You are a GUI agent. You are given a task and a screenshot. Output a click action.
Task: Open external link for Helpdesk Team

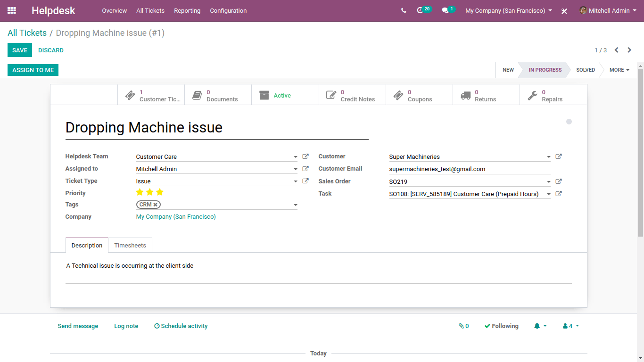click(x=305, y=156)
